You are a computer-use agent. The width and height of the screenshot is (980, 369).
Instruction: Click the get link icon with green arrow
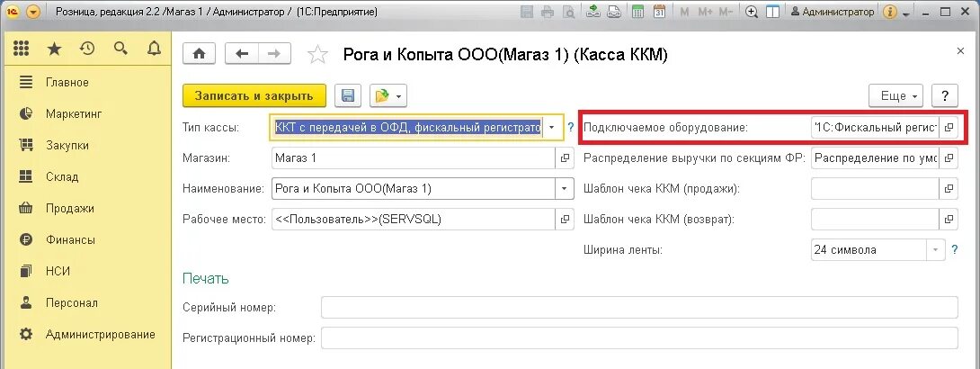(x=593, y=12)
